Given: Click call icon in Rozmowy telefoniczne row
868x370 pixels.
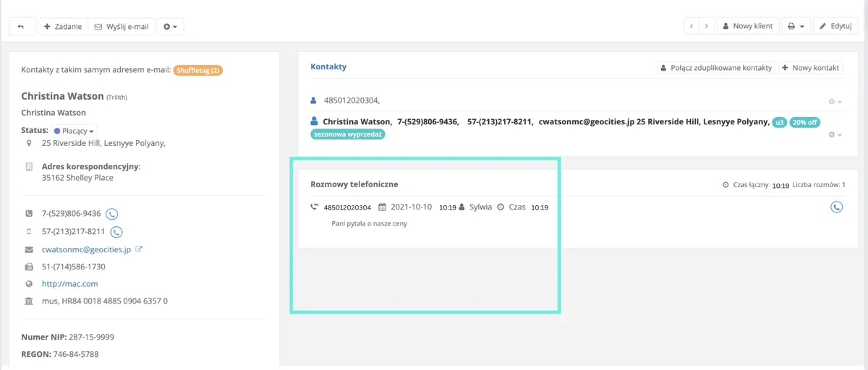Looking at the screenshot, I should click(836, 207).
